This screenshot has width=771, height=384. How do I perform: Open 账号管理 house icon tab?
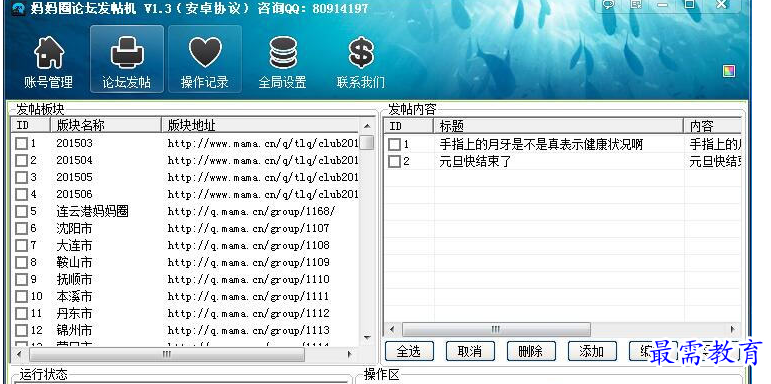coord(48,61)
